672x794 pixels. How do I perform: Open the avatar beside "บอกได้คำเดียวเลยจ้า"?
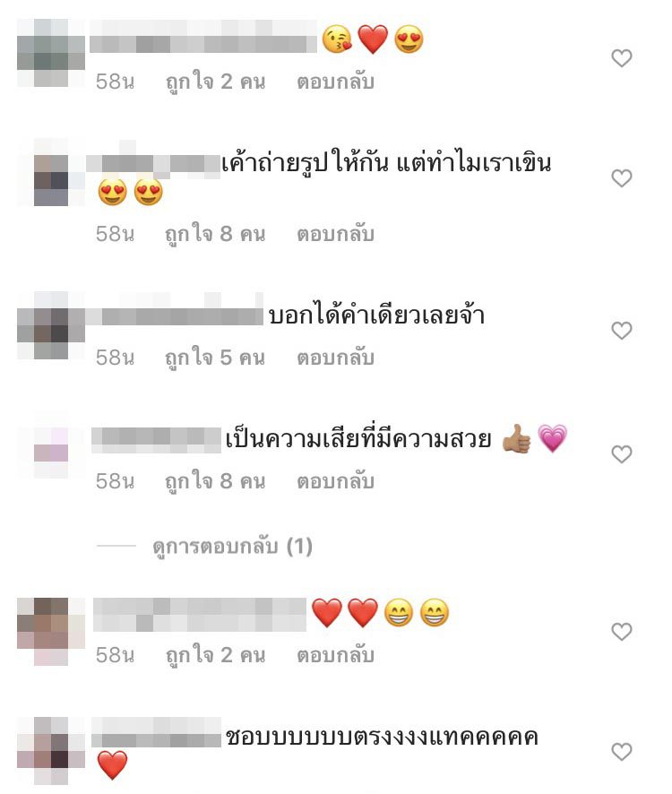tap(51, 325)
